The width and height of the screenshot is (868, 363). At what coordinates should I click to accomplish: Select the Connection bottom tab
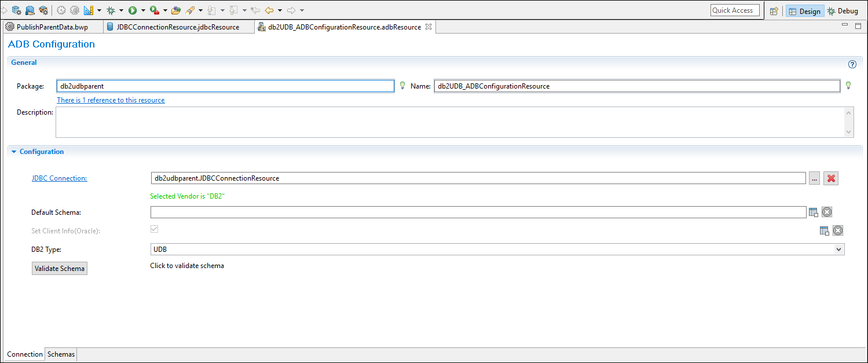point(25,354)
